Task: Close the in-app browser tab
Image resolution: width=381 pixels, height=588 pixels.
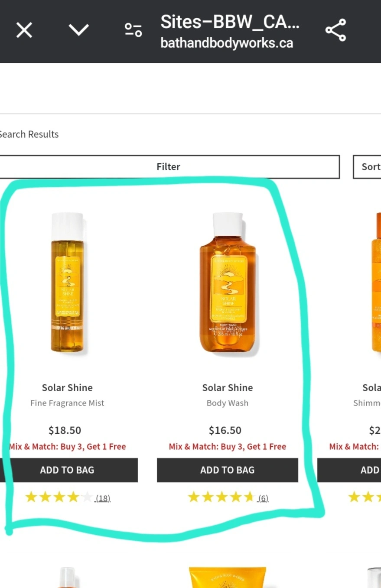Action: coord(24,30)
